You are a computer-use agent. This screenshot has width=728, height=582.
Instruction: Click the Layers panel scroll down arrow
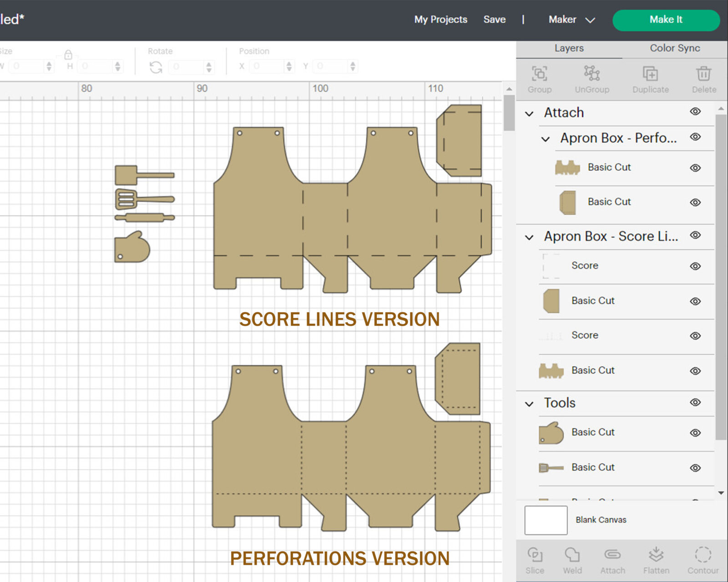(721, 493)
